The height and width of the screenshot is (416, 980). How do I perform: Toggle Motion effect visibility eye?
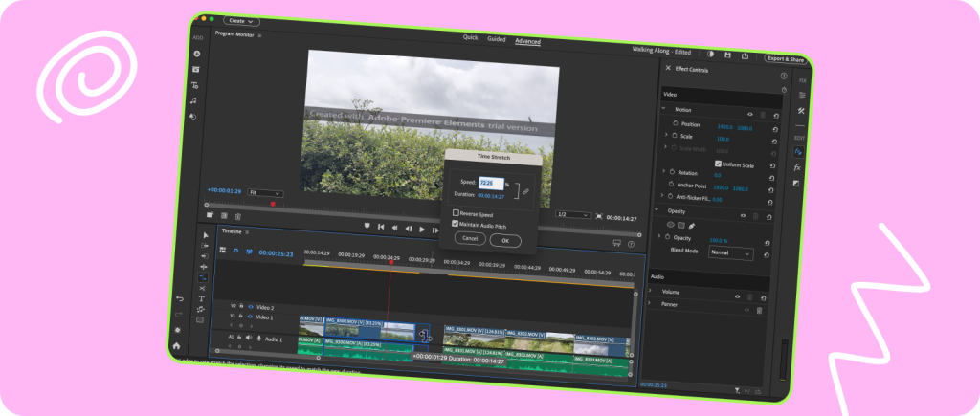pos(750,115)
